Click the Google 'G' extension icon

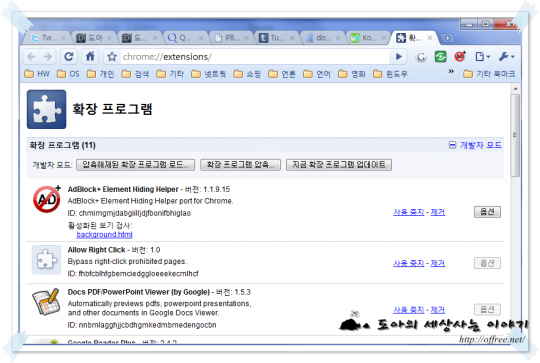click(421, 57)
